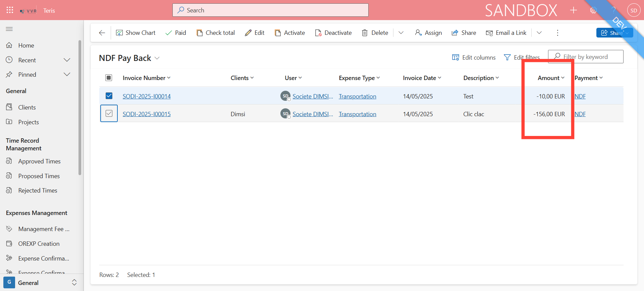The height and width of the screenshot is (291, 644).
Task: Go back with the left arrow
Action: 102,33
